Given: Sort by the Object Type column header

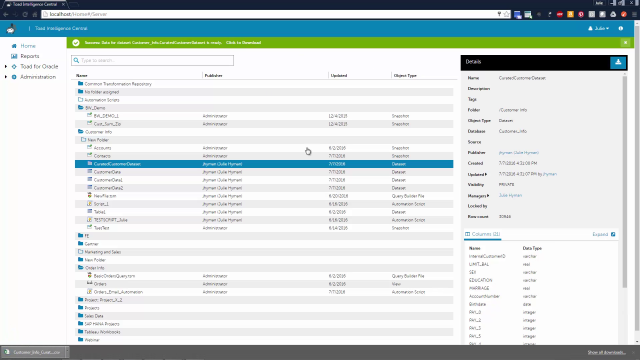Looking at the screenshot, I should 405,76.
